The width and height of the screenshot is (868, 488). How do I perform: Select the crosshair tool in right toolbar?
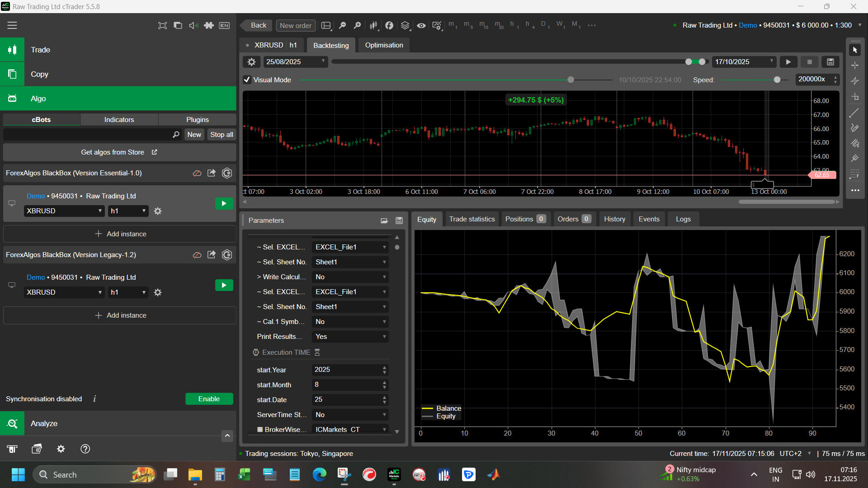(x=854, y=66)
